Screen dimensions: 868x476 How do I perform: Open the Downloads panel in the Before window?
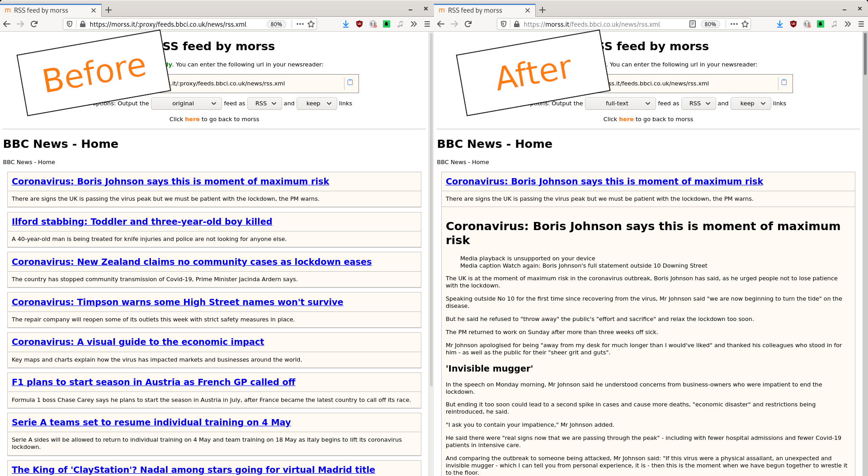pyautogui.click(x=346, y=24)
